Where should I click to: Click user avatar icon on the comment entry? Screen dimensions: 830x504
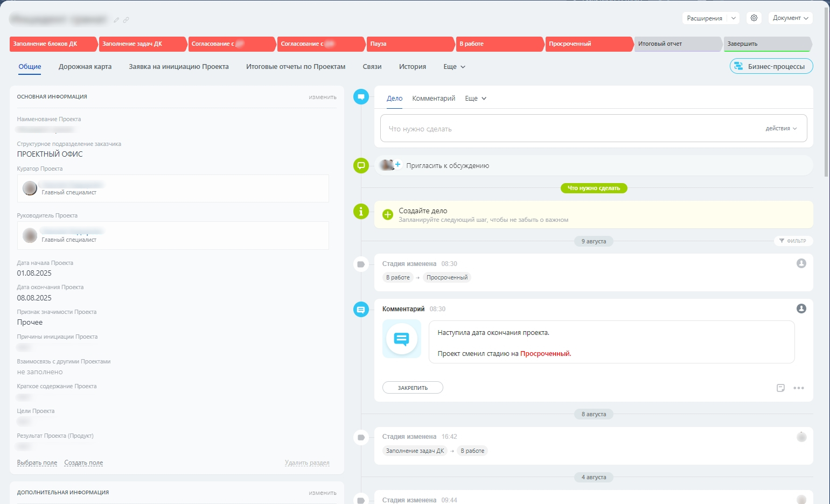click(801, 309)
